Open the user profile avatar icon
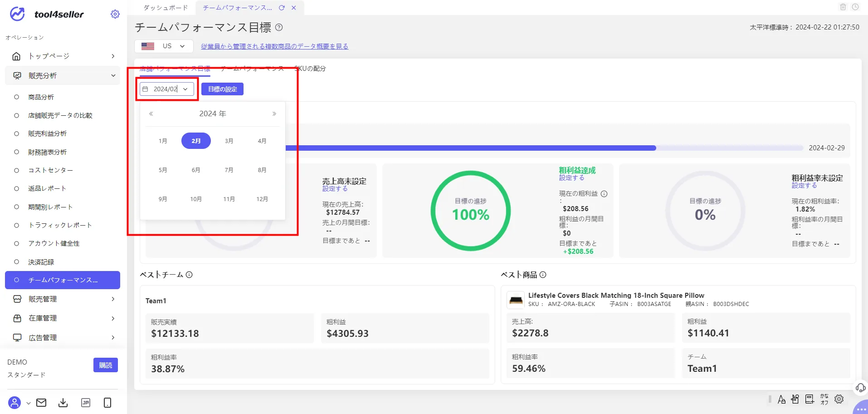This screenshot has width=868, height=414. click(x=15, y=403)
